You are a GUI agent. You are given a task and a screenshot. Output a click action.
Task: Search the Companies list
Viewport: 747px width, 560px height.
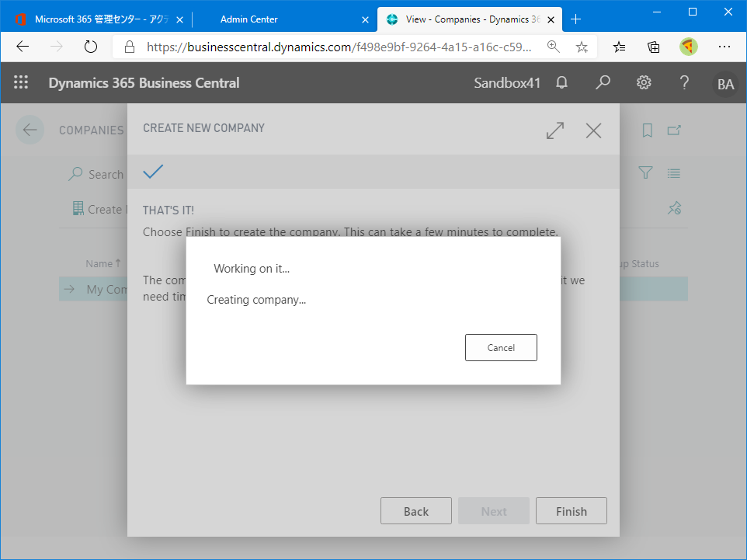[x=96, y=175]
